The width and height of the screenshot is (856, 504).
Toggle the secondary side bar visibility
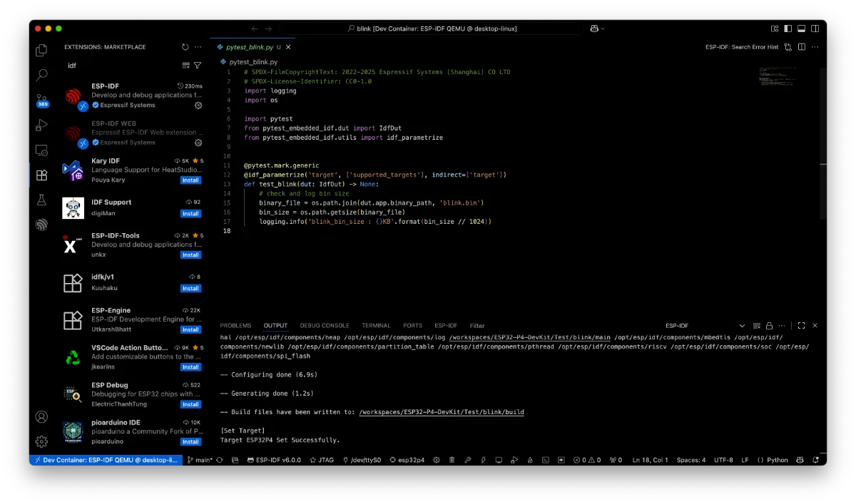[x=815, y=29]
